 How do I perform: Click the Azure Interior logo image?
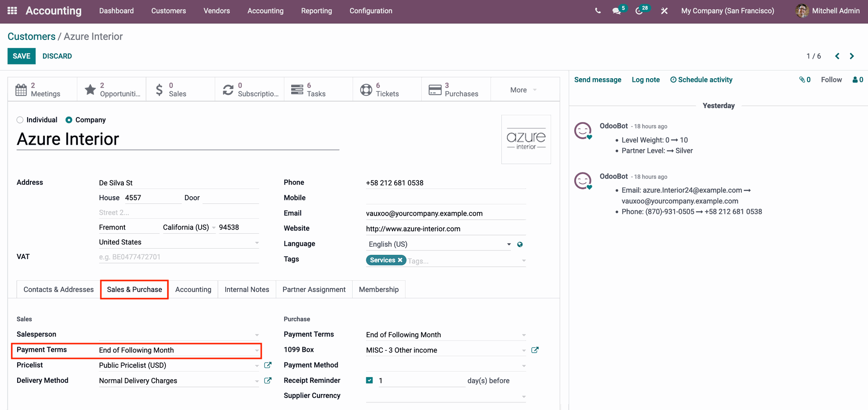(x=526, y=139)
